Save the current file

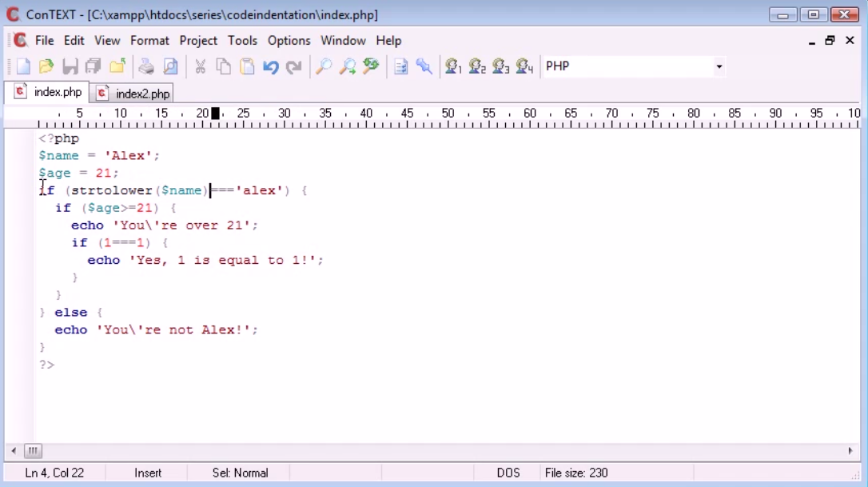click(70, 66)
